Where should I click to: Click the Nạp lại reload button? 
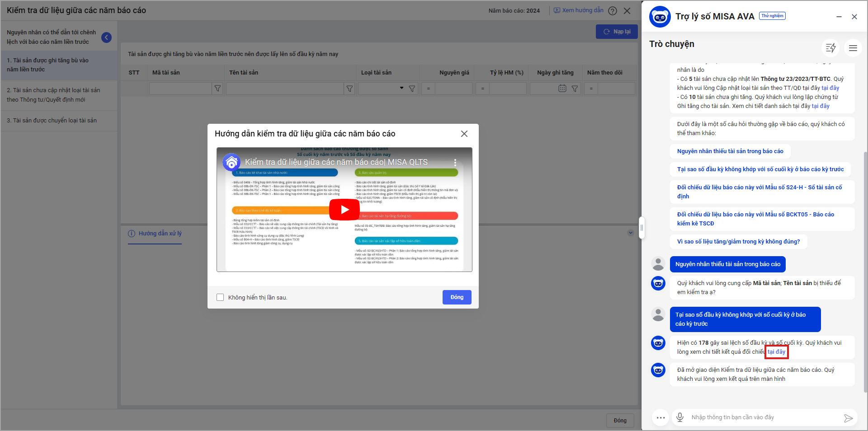click(x=617, y=32)
